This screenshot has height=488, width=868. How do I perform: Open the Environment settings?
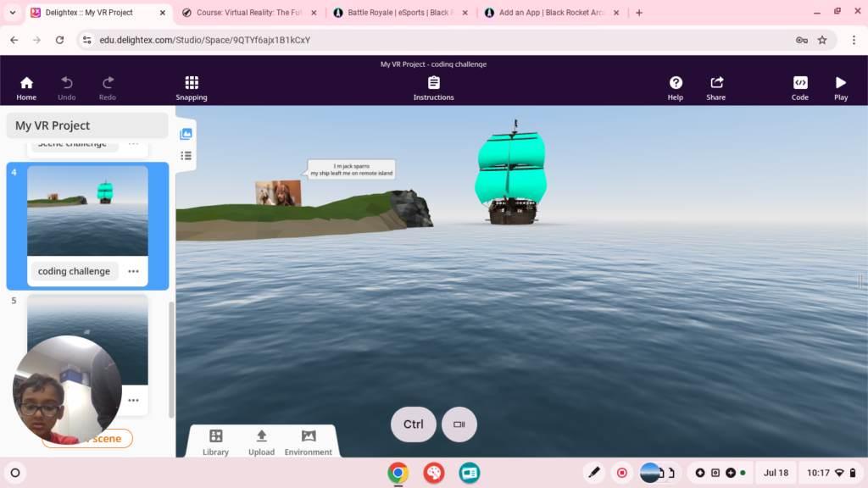(309, 442)
